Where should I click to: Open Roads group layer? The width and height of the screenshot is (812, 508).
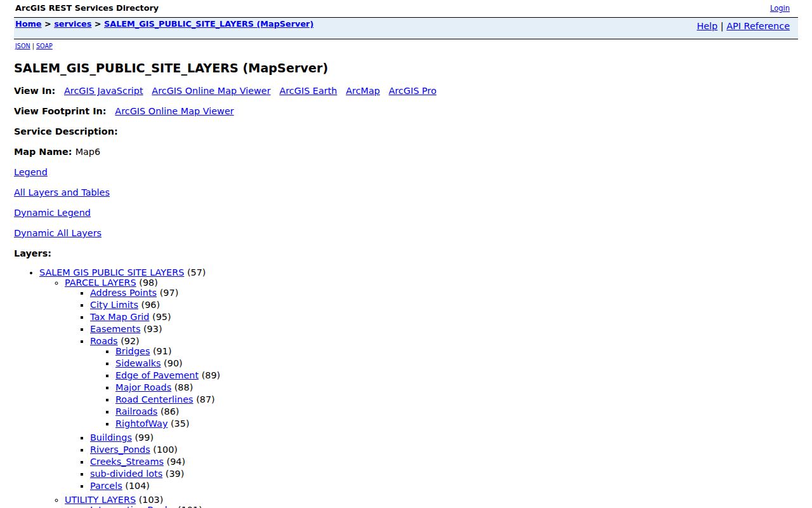pyautogui.click(x=104, y=341)
